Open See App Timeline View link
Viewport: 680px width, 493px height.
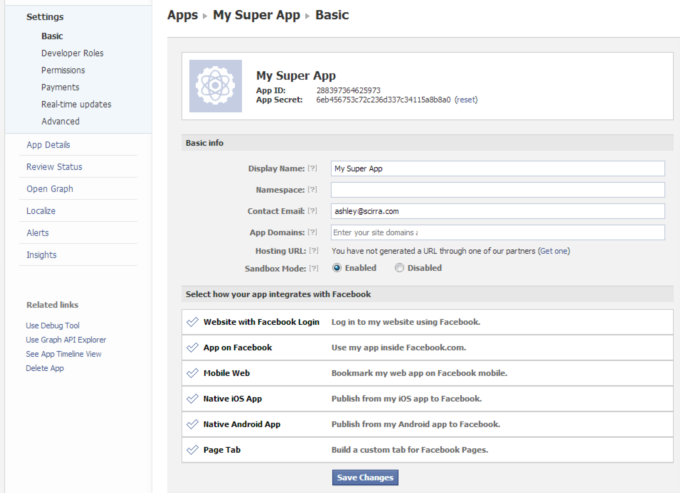[63, 354]
